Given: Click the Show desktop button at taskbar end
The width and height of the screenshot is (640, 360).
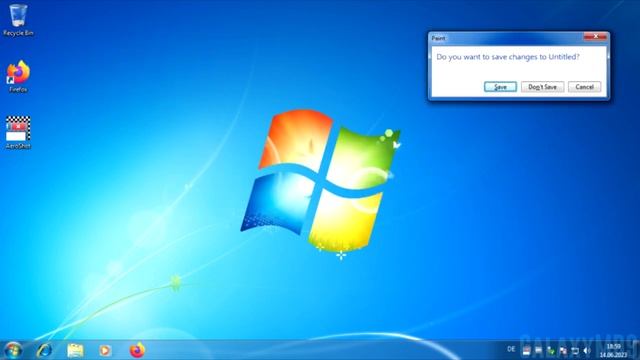Looking at the screenshot, I should coord(636,350).
